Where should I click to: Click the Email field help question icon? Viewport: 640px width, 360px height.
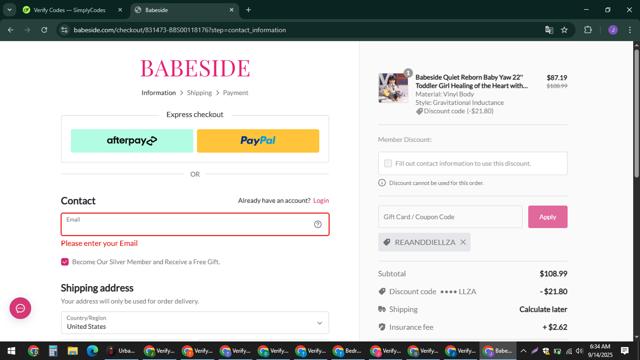pyautogui.click(x=318, y=224)
